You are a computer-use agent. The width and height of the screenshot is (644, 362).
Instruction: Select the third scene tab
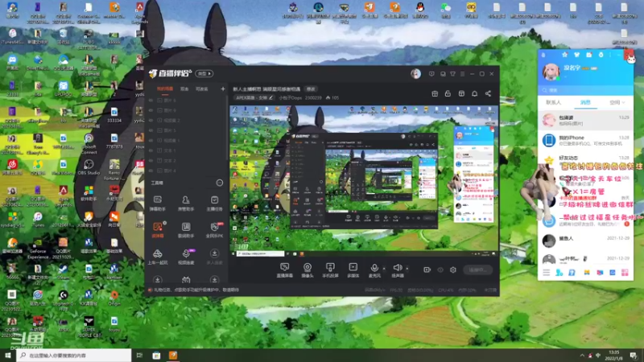202,88
